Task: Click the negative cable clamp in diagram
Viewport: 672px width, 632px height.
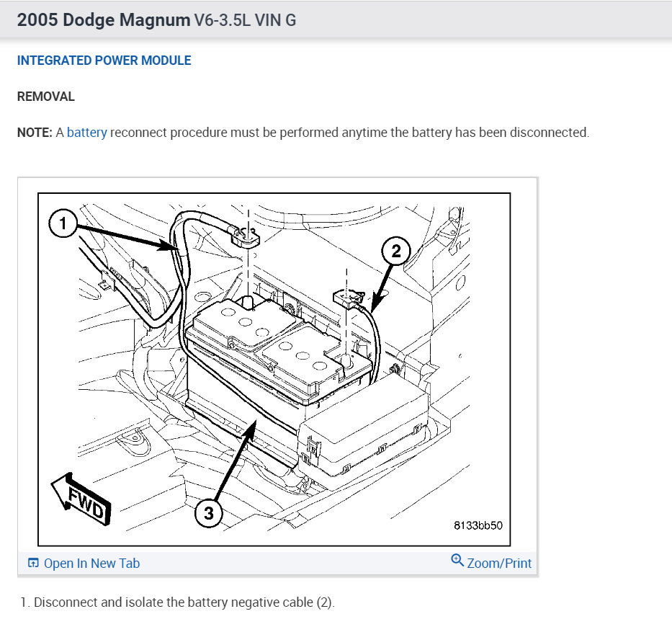Action: pos(348,298)
